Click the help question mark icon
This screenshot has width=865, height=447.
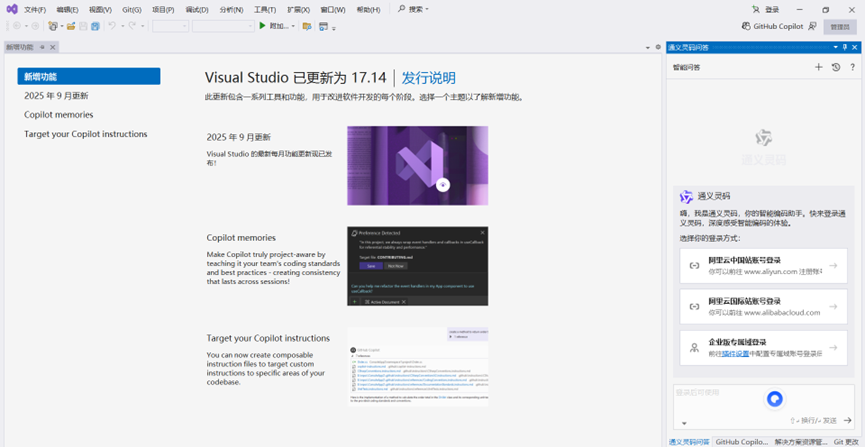pos(852,67)
